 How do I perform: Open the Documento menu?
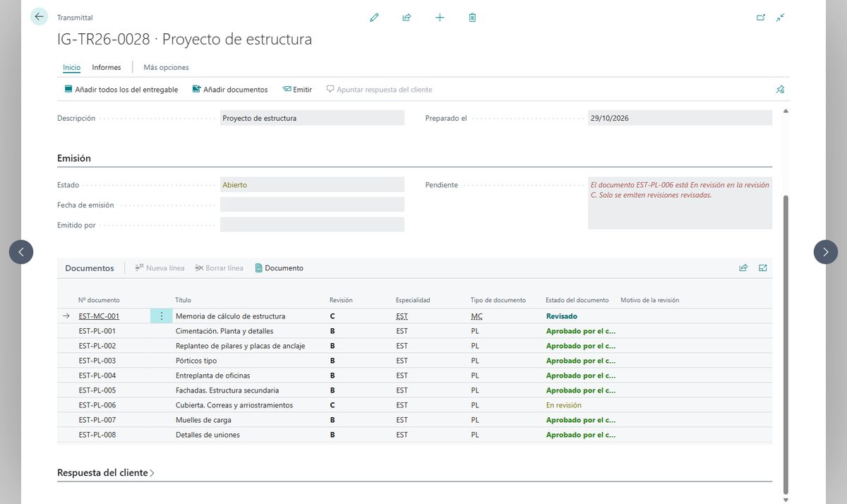pos(280,268)
